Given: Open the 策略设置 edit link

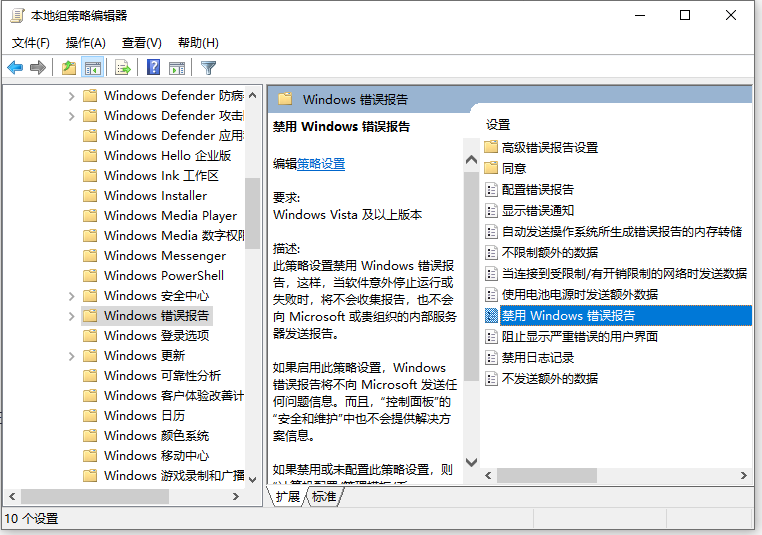Looking at the screenshot, I should (321, 164).
